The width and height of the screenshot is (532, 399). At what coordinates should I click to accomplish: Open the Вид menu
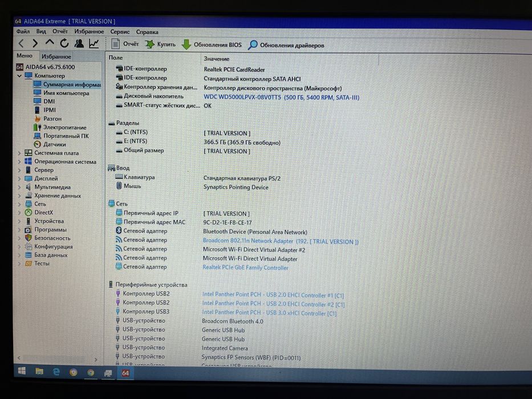pos(41,31)
